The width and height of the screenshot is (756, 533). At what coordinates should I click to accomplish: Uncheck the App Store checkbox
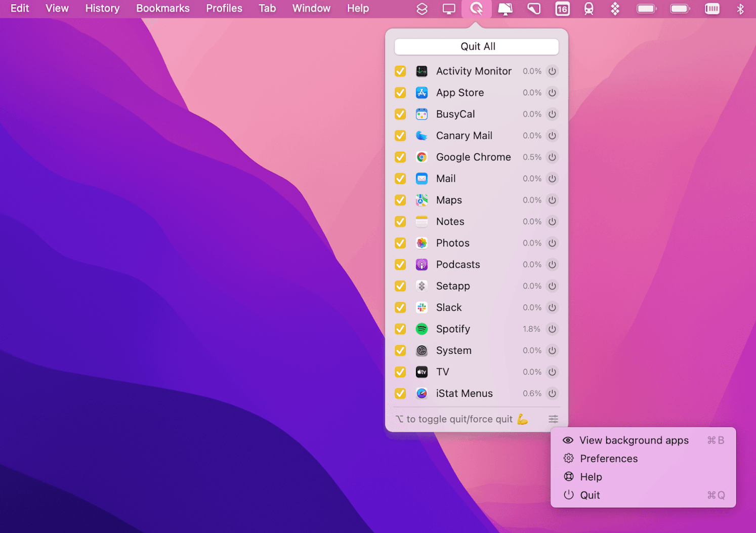pos(400,93)
